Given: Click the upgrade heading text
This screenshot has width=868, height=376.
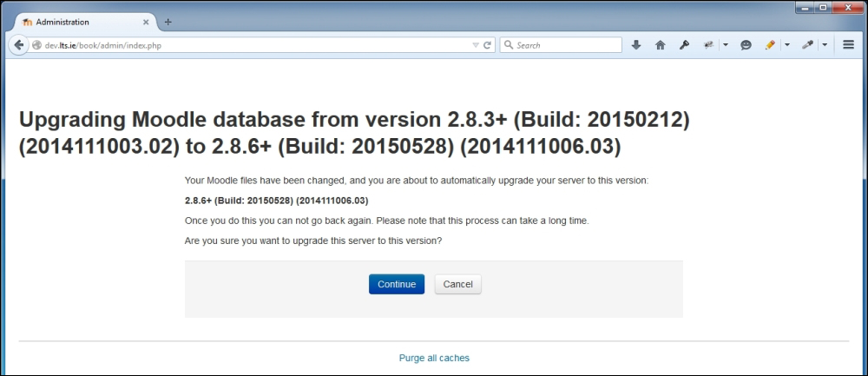Looking at the screenshot, I should (x=354, y=134).
